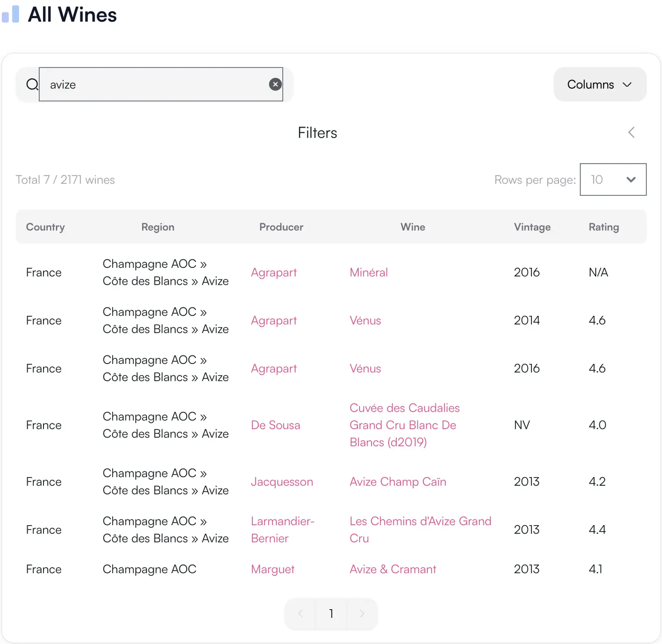Click the Producer column header
Image resolution: width=662 pixels, height=644 pixels.
(x=281, y=227)
